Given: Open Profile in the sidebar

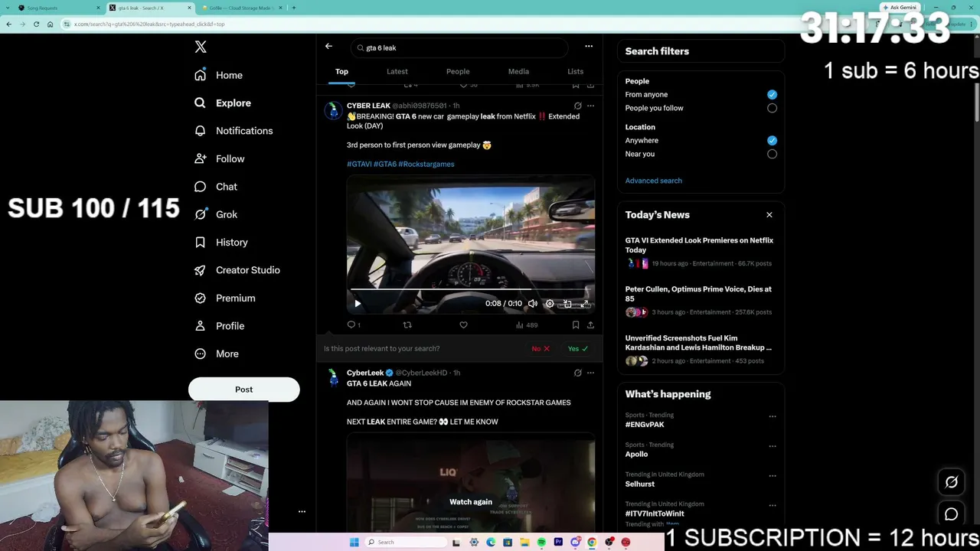Looking at the screenshot, I should 220,326.
